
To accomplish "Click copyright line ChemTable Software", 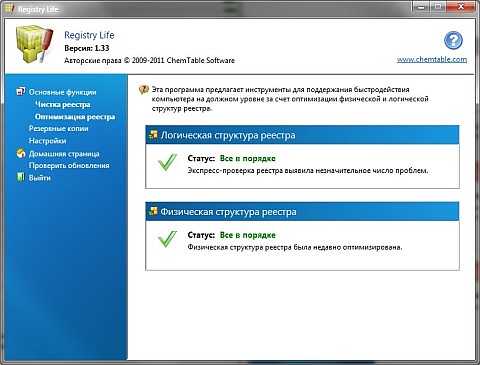I will click(x=149, y=60).
